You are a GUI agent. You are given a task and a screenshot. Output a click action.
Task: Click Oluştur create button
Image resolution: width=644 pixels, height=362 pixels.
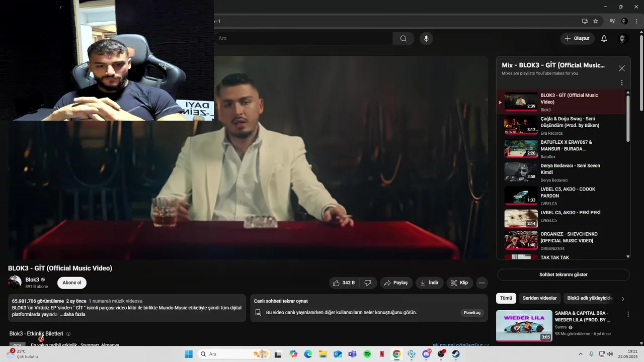click(578, 38)
